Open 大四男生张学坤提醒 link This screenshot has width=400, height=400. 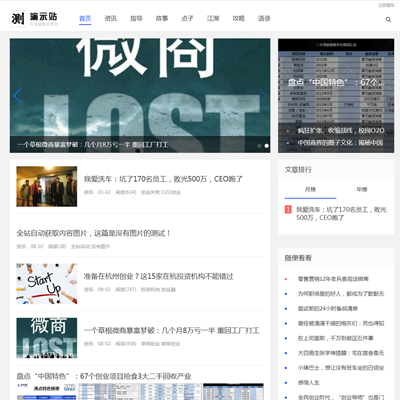pyautogui.click(x=341, y=353)
